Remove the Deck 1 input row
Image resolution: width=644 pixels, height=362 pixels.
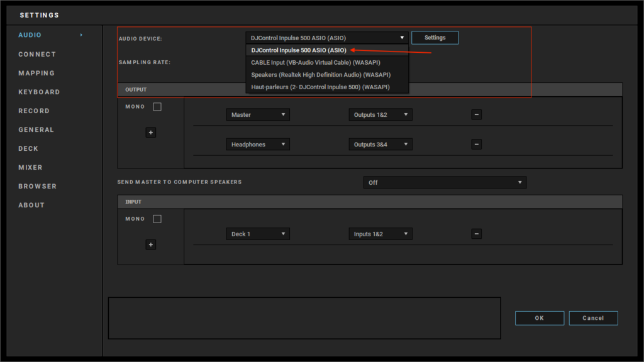pyautogui.click(x=477, y=234)
